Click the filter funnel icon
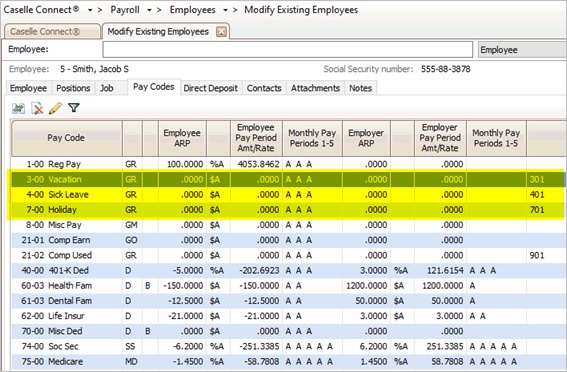Screen dimensions: 567x372 tap(74, 108)
